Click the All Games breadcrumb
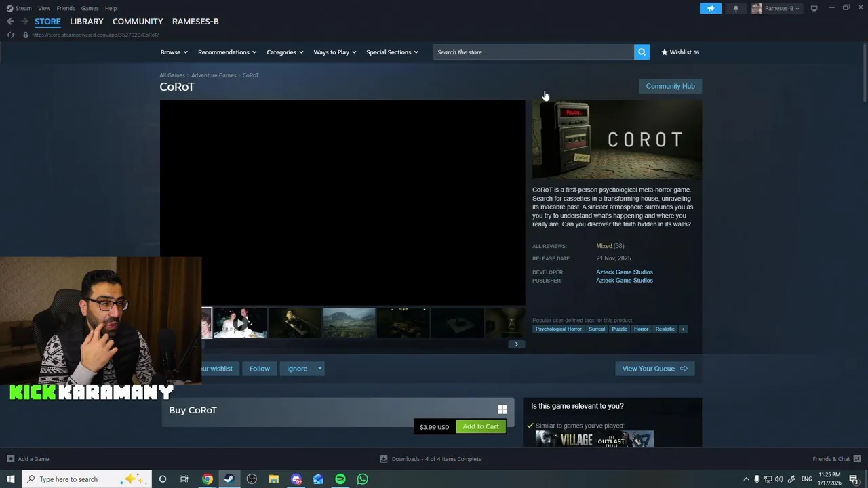Image resolution: width=868 pixels, height=488 pixels. click(172, 75)
